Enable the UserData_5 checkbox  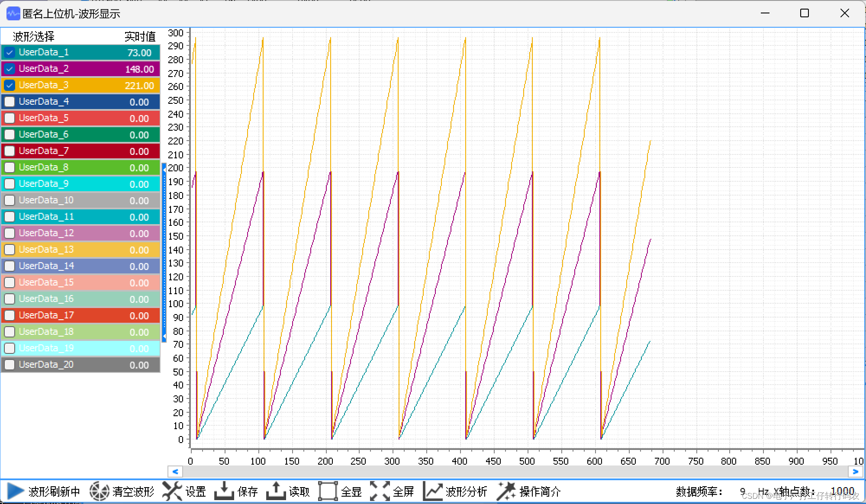[10, 118]
